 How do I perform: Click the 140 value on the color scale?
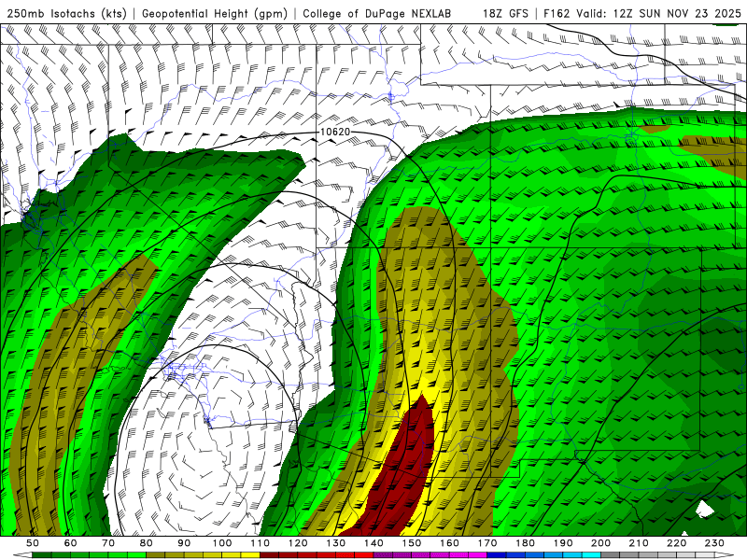click(373, 543)
